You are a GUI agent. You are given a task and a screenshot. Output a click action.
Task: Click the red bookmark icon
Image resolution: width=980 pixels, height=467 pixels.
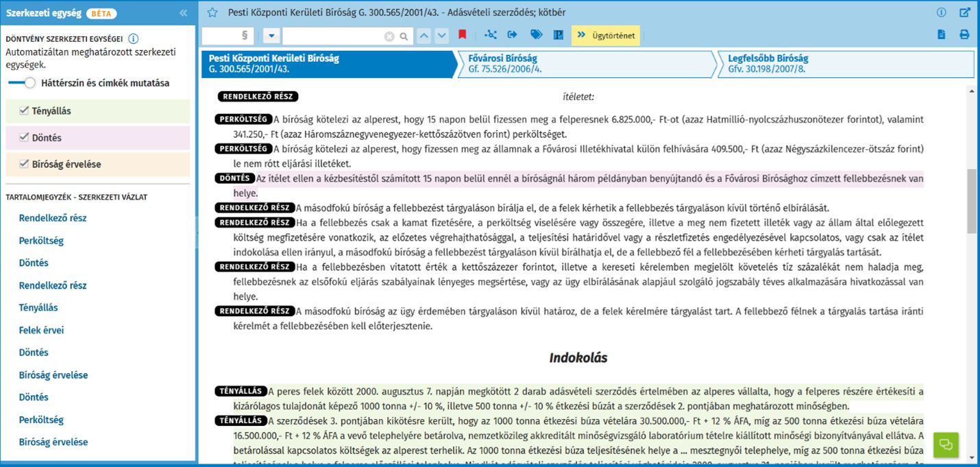coord(463,35)
